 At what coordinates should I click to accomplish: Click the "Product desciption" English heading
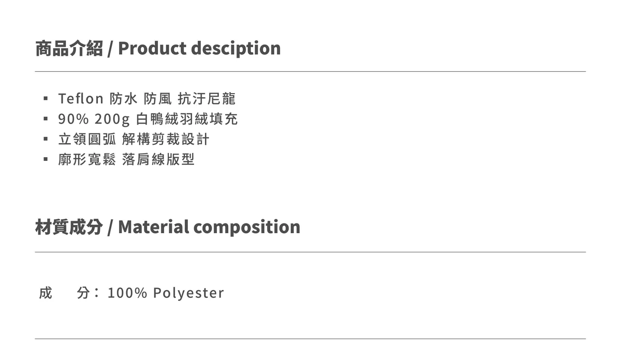[199, 48]
